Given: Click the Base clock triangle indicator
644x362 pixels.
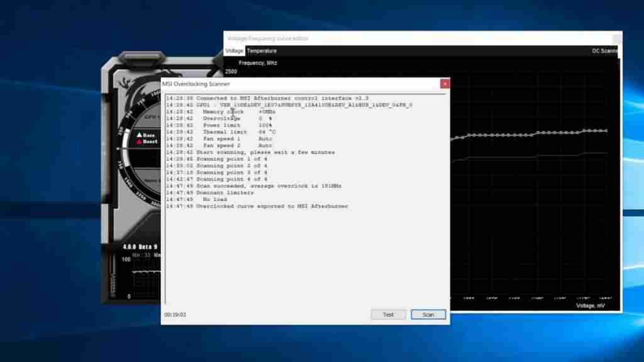Looking at the screenshot, I should pos(140,134).
